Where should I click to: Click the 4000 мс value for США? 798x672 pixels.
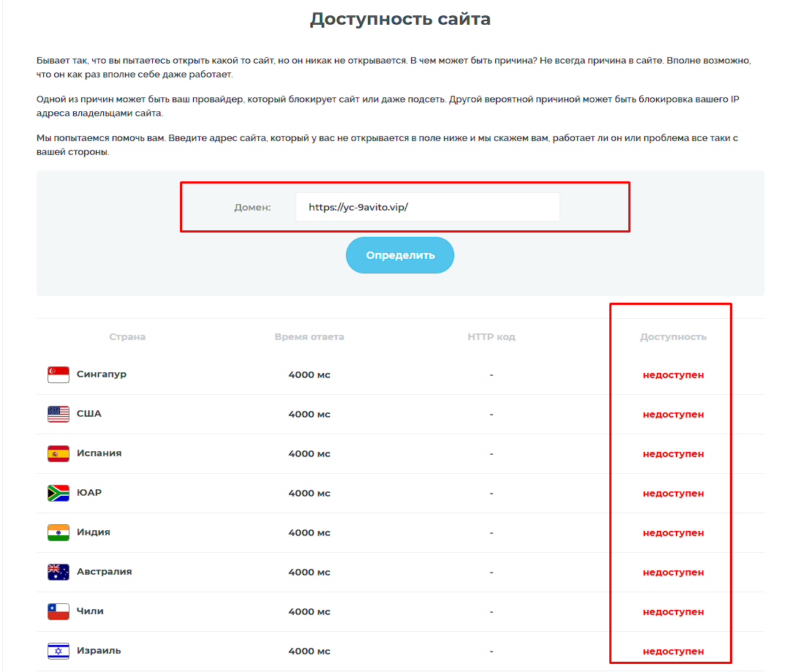click(x=309, y=414)
